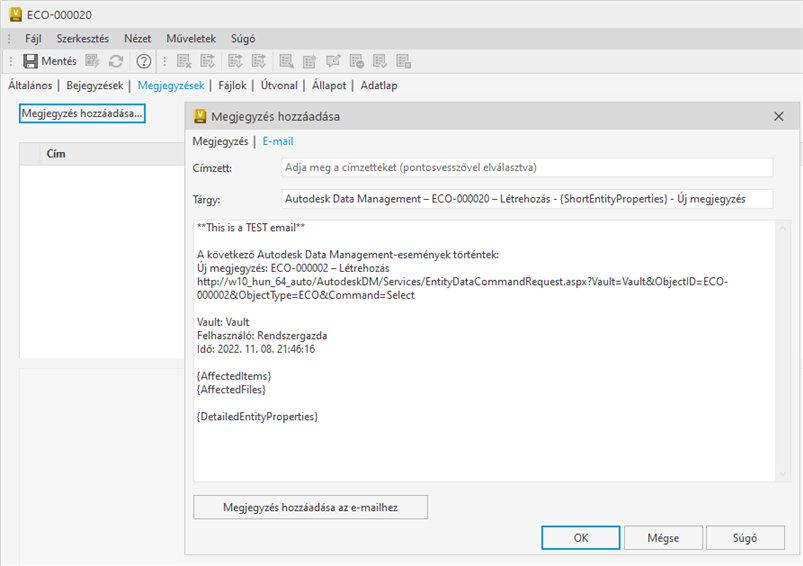Switch to the Megjegyzés tab in the dialog
Image resolution: width=803 pixels, height=566 pixels.
coord(220,141)
